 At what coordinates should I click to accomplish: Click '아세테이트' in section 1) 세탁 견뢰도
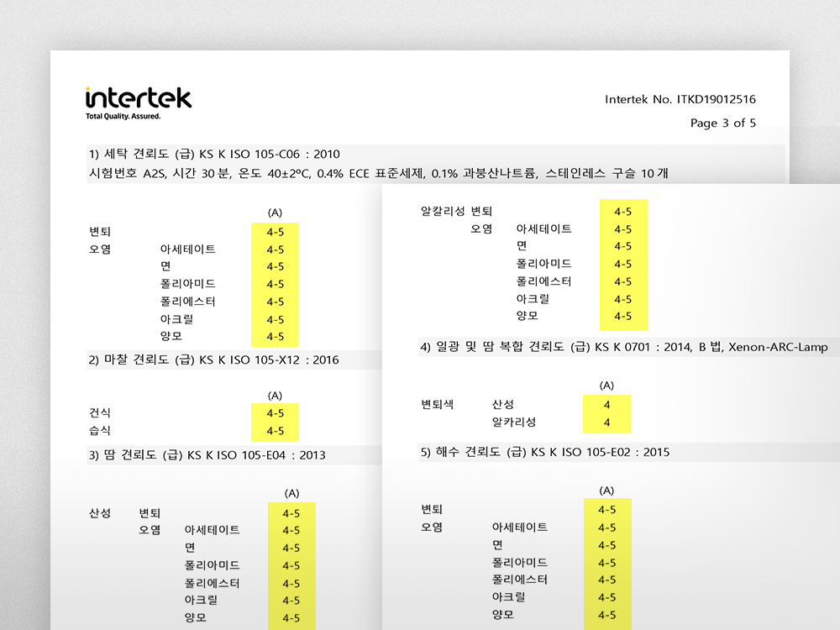[x=187, y=249]
